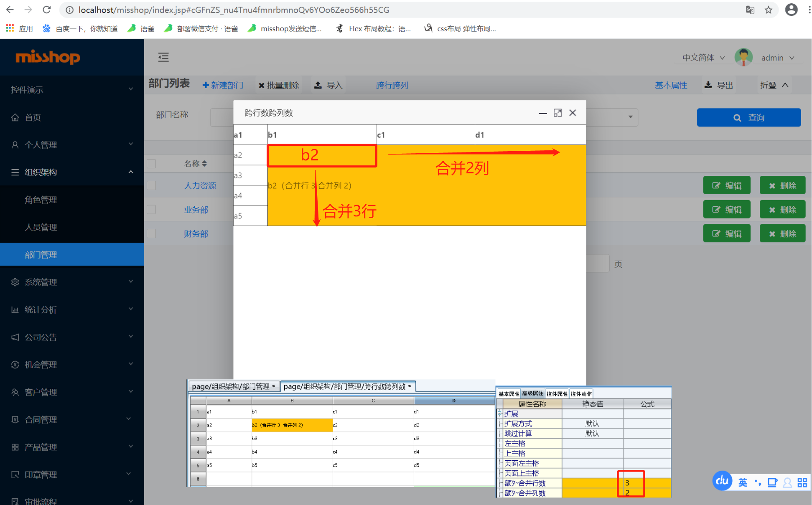Click the admin avatar picture
The height and width of the screenshot is (505, 812).
coord(743,57)
